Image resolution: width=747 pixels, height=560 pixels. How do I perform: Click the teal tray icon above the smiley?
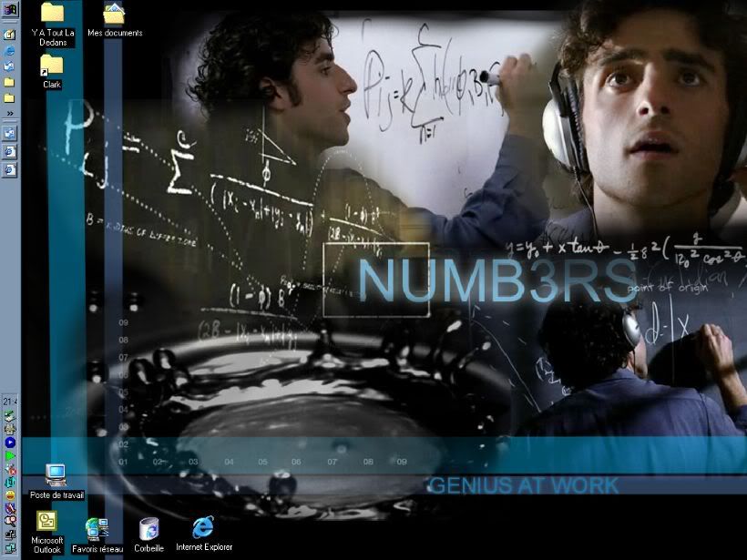(10, 482)
